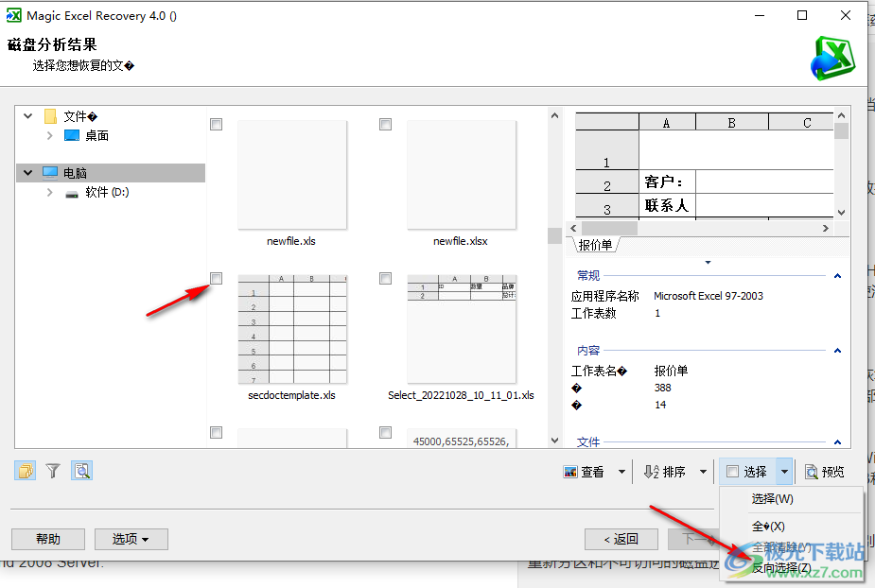Click the Magic Excel Recovery title bar icon

(x=15, y=15)
